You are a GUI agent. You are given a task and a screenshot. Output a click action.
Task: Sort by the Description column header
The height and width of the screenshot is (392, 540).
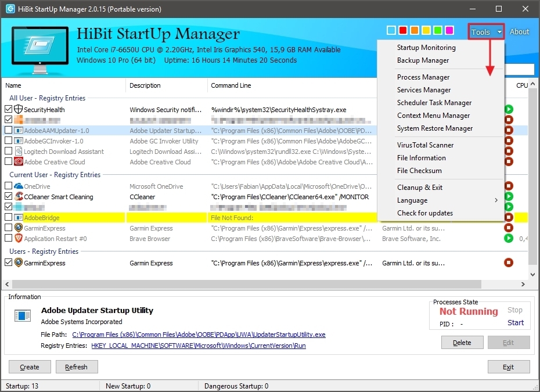click(167, 85)
